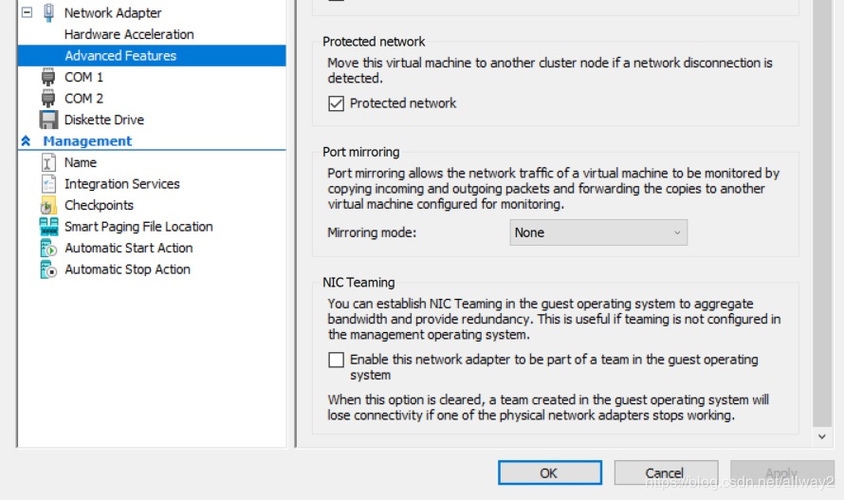Click the Cancel button

[664, 473]
